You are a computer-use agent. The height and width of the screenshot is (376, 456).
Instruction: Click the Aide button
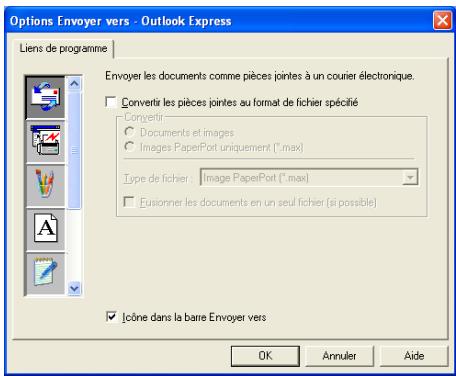[x=414, y=356]
